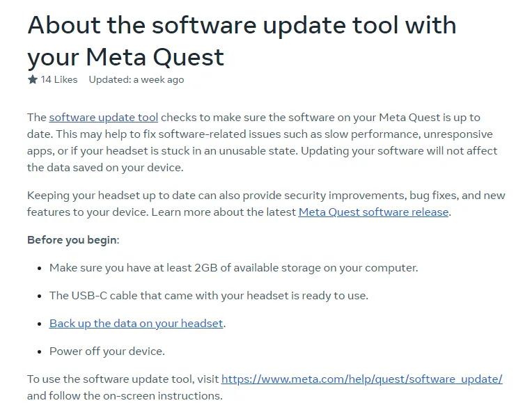Click the "14 Likes" count

(59, 79)
